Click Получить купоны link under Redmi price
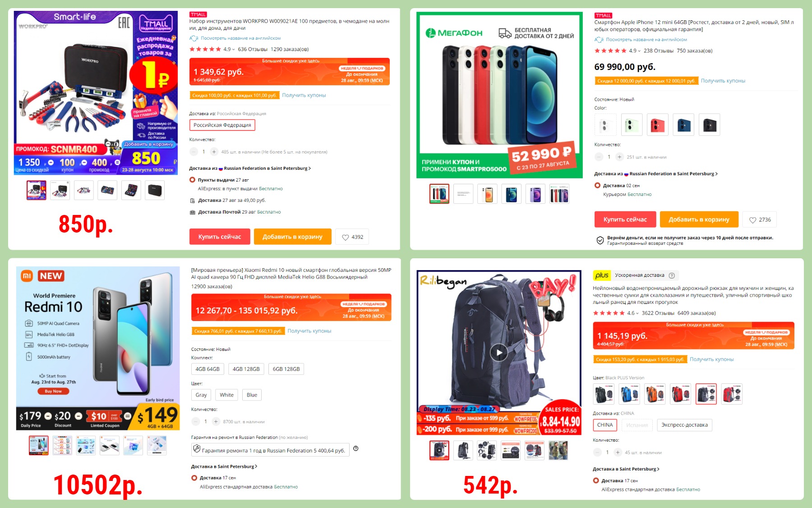Image resolution: width=812 pixels, height=508 pixels. pos(309,331)
